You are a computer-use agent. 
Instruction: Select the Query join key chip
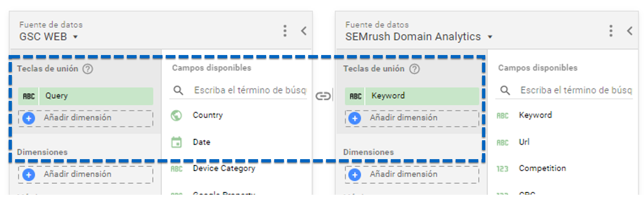coord(85,96)
